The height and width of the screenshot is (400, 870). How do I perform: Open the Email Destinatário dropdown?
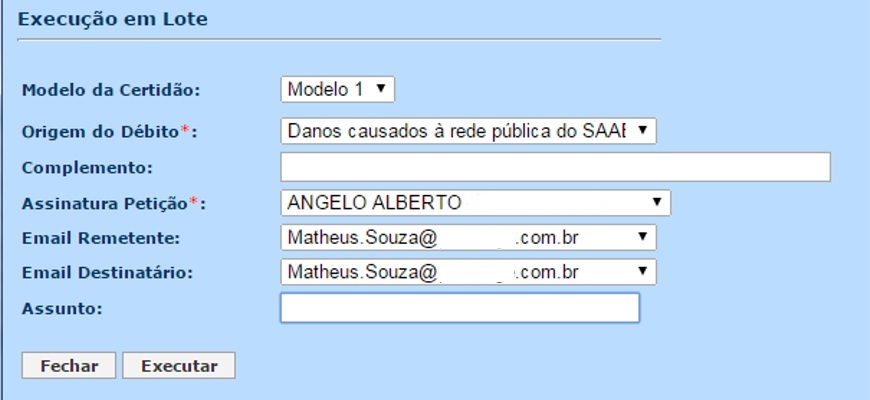(467, 272)
